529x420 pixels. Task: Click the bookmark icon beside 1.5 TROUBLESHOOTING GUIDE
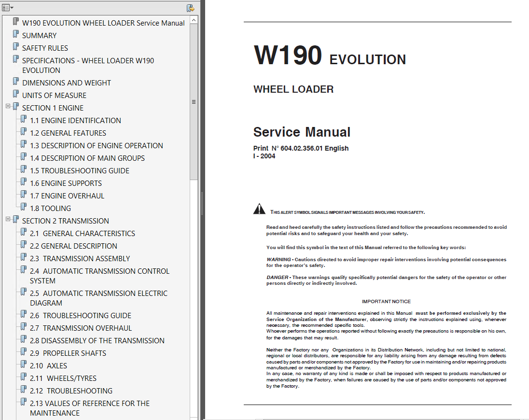[x=24, y=169]
